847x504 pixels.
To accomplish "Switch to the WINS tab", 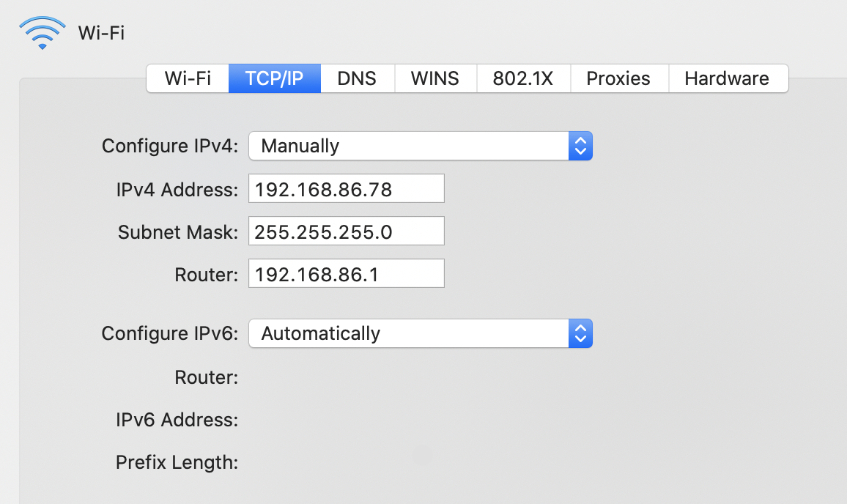I will pos(435,78).
